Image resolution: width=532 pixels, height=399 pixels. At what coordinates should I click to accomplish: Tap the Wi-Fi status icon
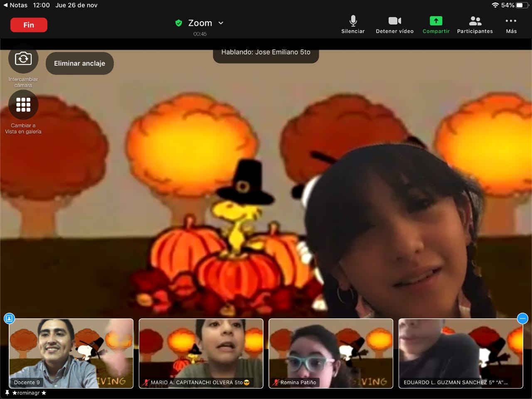[x=495, y=5]
